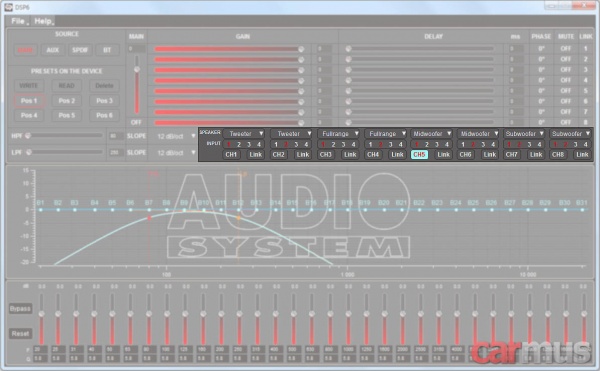Toggle mute OFF for channel 1
Viewport: 600px width, 371px height.
(566, 49)
